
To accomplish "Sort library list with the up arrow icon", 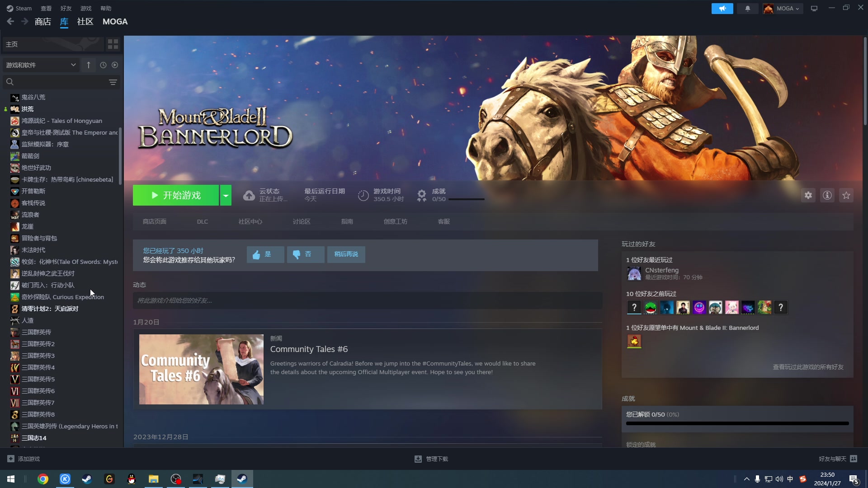I will coord(89,65).
